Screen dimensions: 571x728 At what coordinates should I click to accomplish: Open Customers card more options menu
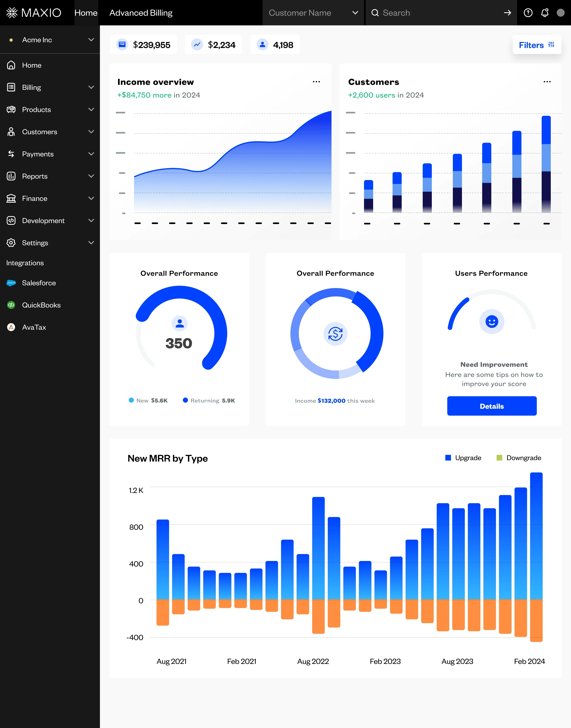[x=547, y=81]
